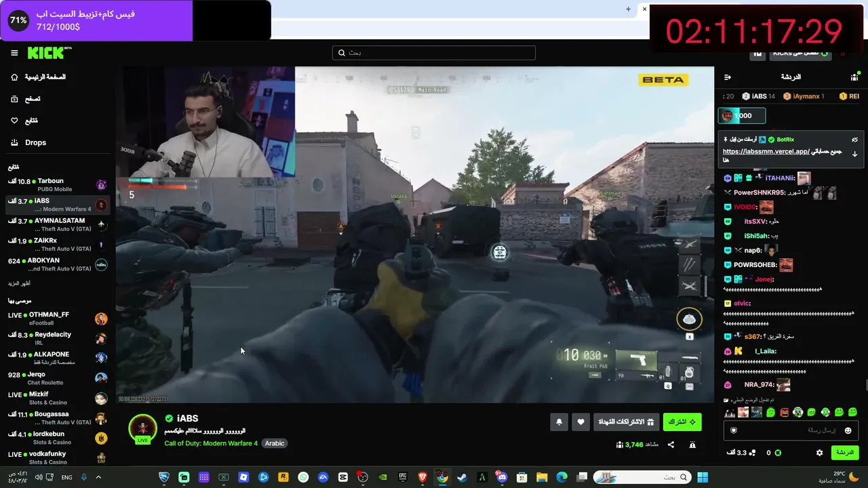Viewport: 868px width, 488px height.
Task: Collapse the chat panel with the arrow icon
Action: point(728,77)
